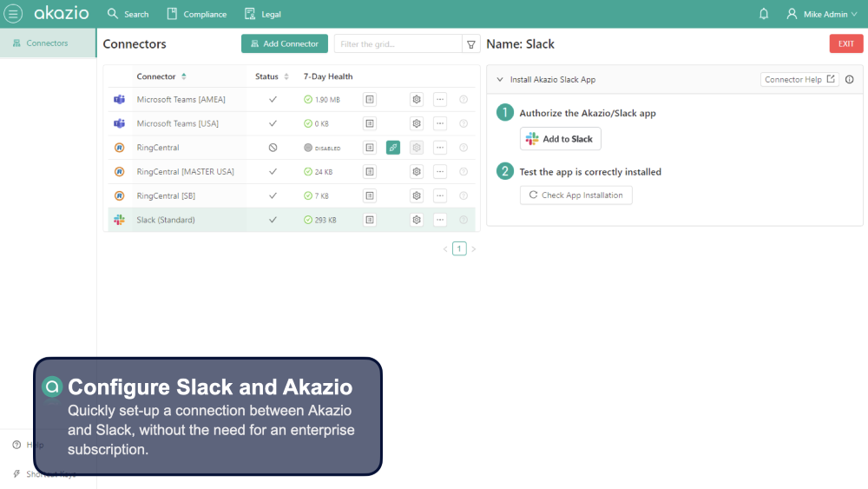Sort by Connector column arrows
Viewport: 868px width, 489px height.
click(x=184, y=76)
